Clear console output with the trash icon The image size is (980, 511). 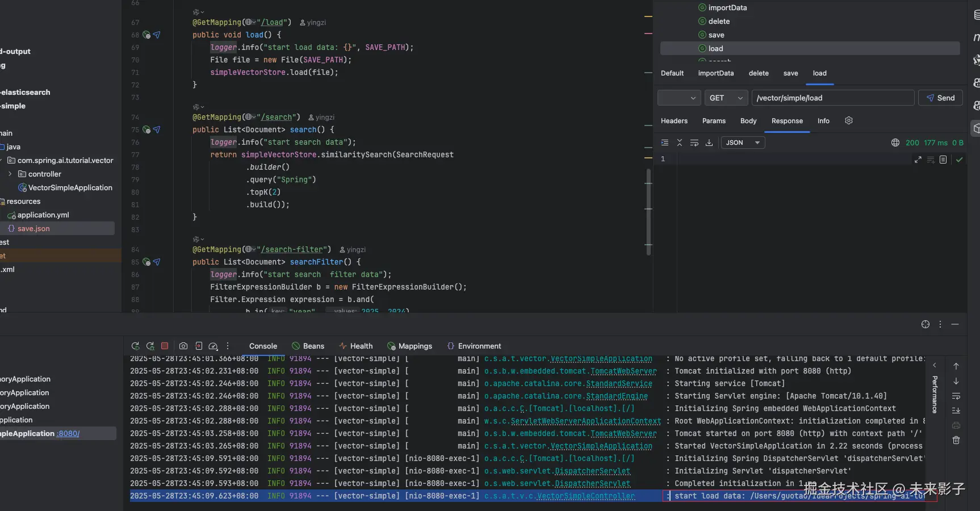pos(956,440)
